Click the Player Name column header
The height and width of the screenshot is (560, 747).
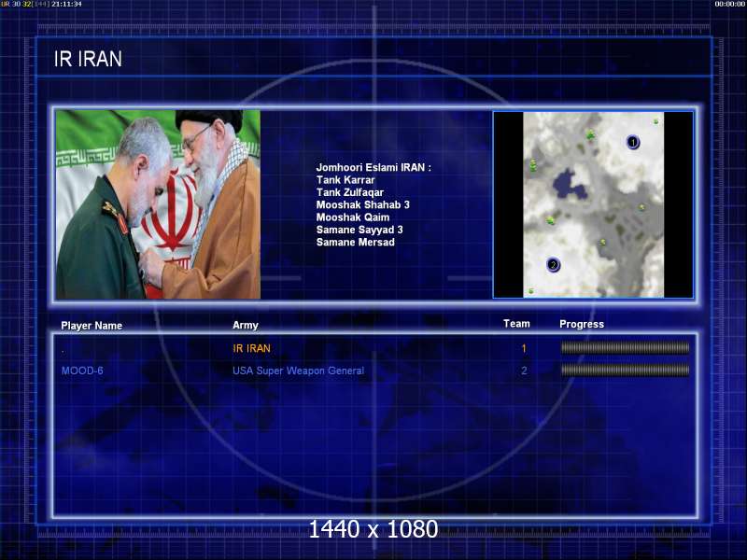(x=92, y=326)
